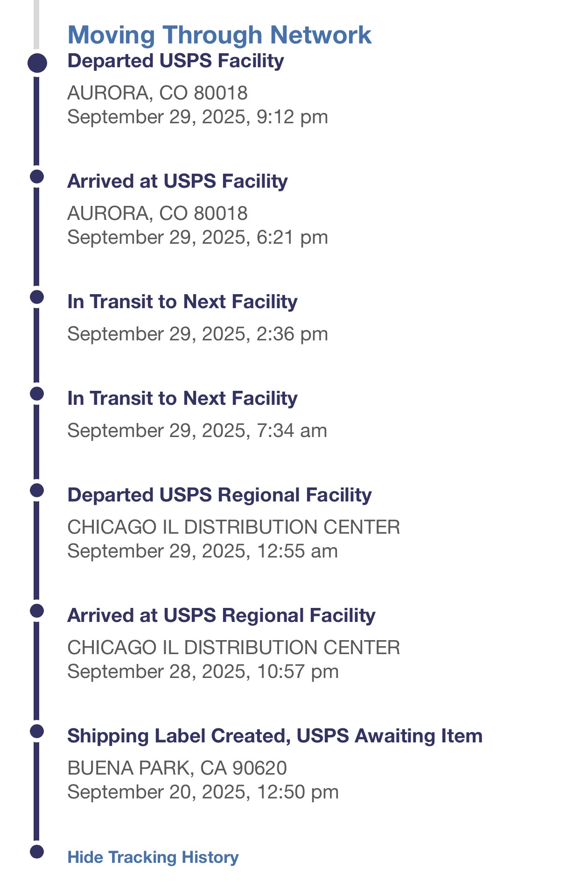Select the timeline dot for the 7:34 am In Transit entry
Image resolution: width=588 pixels, height=896 pixels.
37,394
